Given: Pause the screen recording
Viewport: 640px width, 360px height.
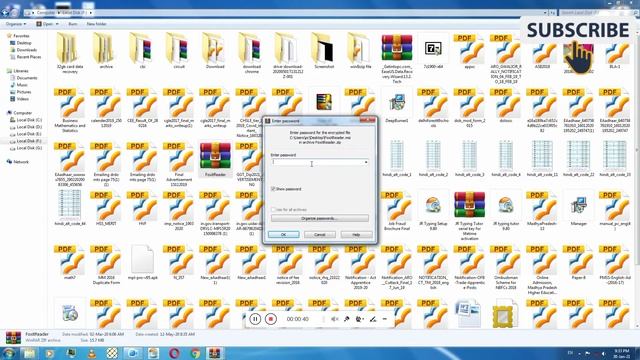Looking at the screenshot, I should point(255,319).
